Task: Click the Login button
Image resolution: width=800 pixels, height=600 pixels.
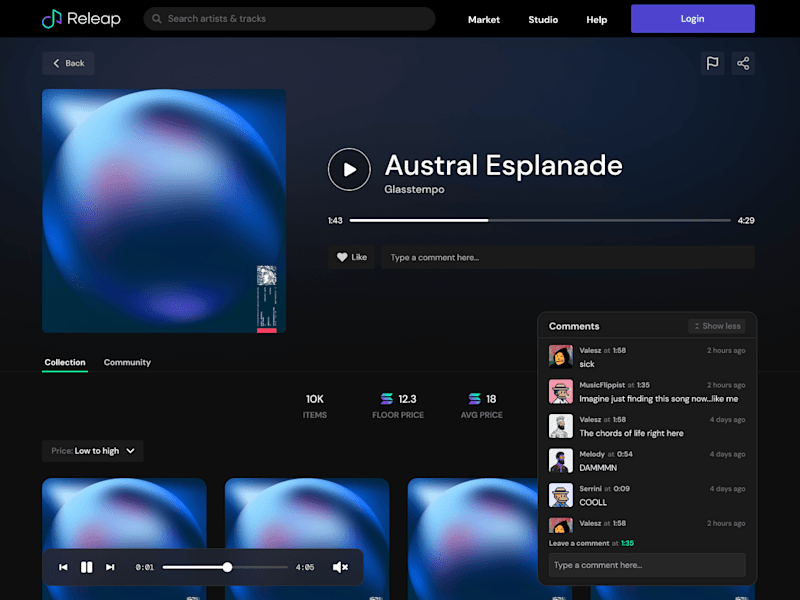Action: [692, 19]
